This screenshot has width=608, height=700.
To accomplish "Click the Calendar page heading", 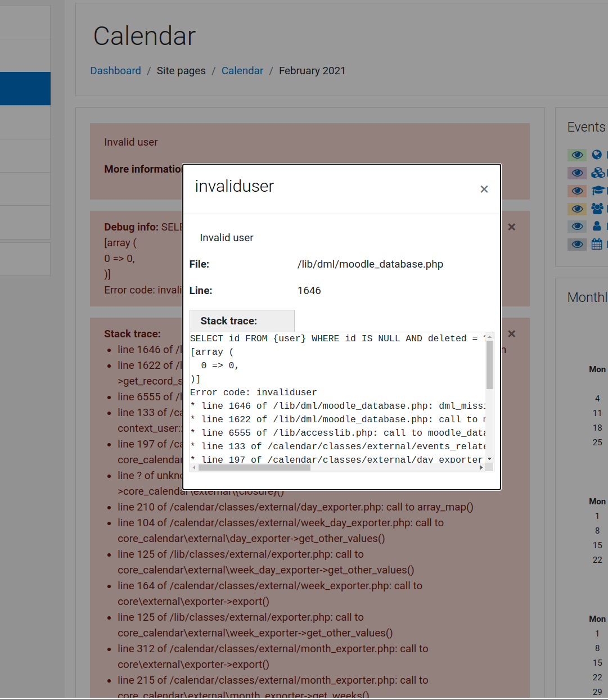I will pyautogui.click(x=145, y=37).
